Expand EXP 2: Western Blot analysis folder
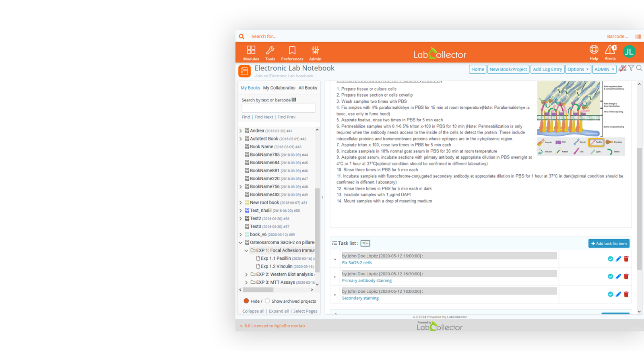The width and height of the screenshot is (644, 351). (246, 275)
